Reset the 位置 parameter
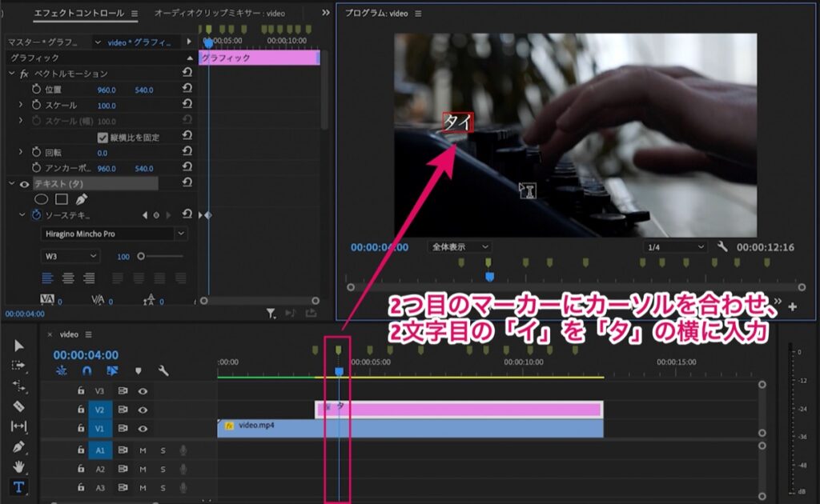The image size is (820, 504). (x=187, y=88)
